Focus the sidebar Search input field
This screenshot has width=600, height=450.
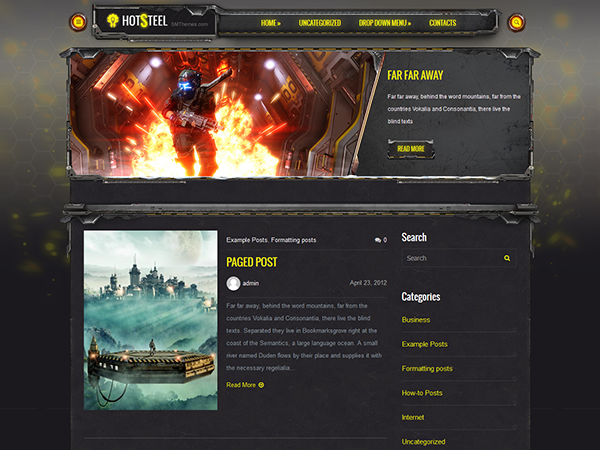click(459, 258)
